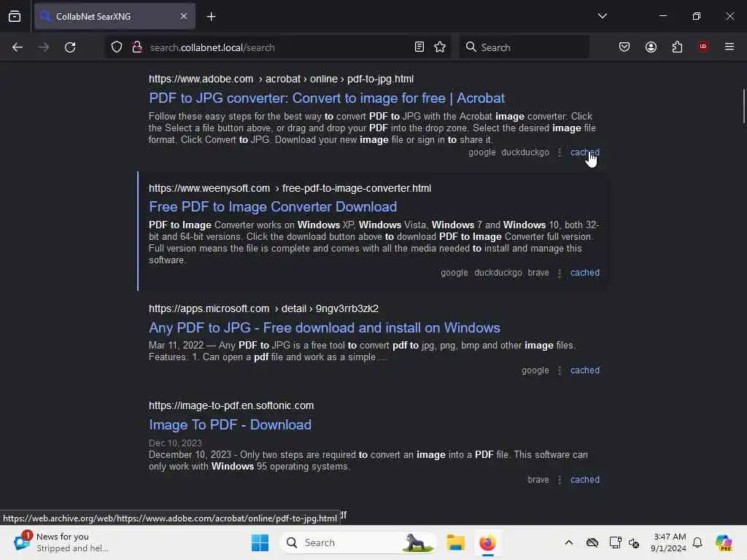Open News for you taskbar widget
The width and height of the screenshot is (747, 560).
pyautogui.click(x=62, y=542)
